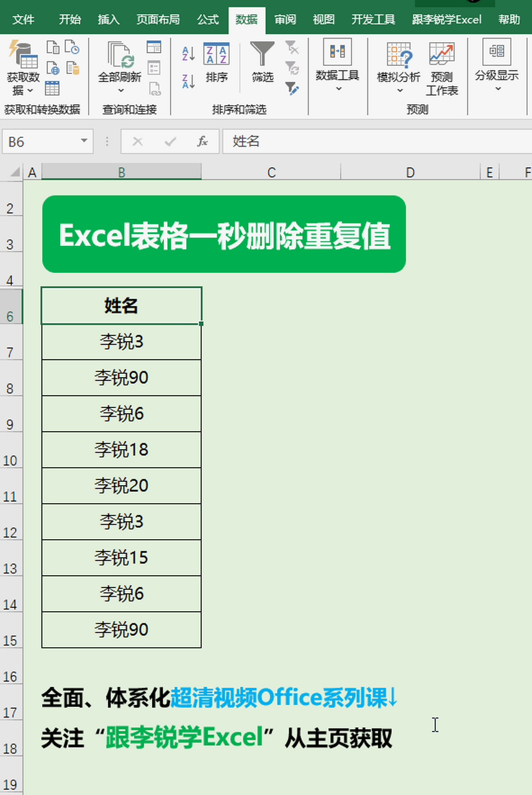This screenshot has width=532, height=795.
Task: Open the 获取数据 (Get Data) tool
Action: (22, 62)
